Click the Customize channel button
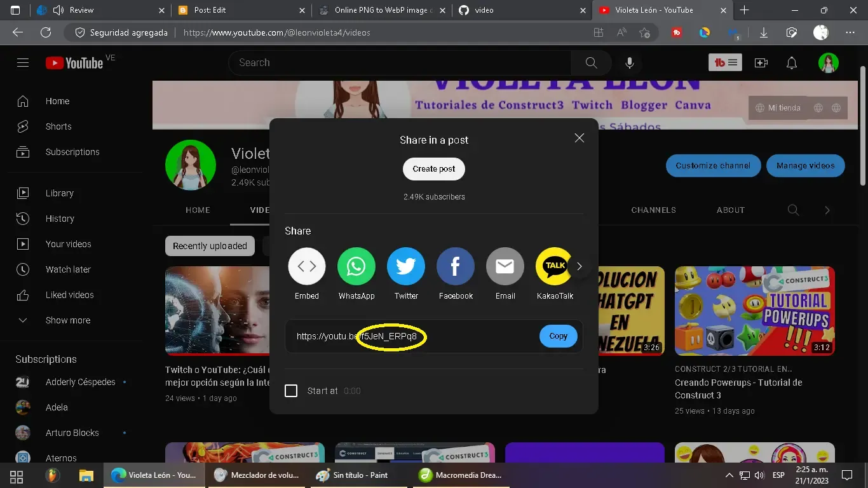The image size is (868, 488). 713,165
